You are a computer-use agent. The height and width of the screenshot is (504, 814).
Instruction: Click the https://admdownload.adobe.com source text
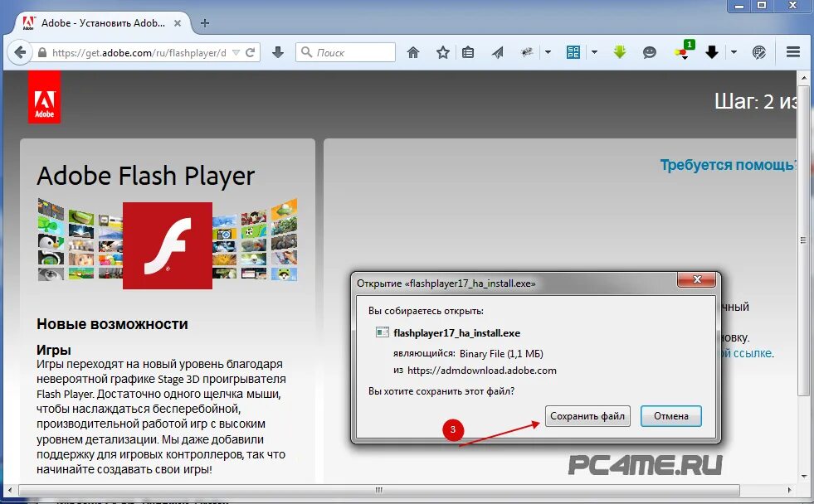(x=482, y=371)
